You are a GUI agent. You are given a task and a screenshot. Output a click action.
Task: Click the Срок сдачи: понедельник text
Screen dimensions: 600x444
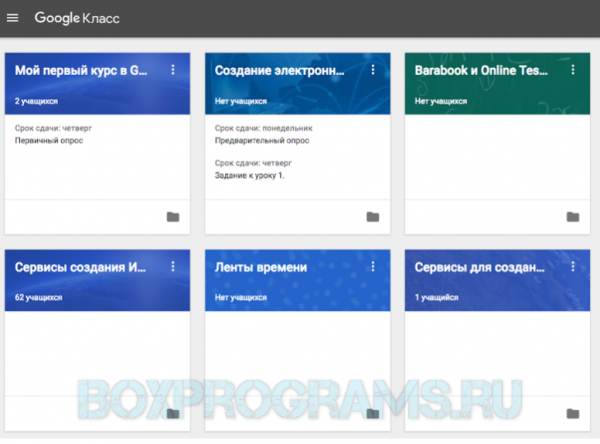coord(264,128)
